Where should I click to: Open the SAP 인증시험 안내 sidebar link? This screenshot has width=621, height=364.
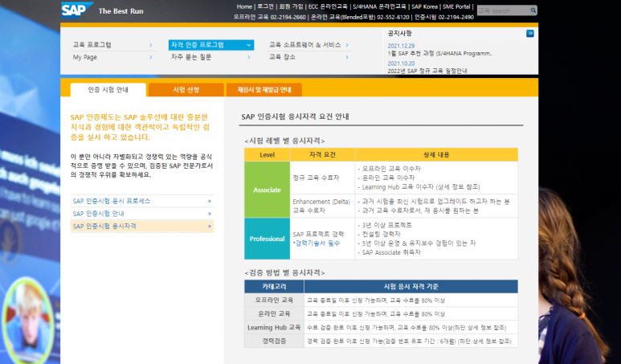pyautogui.click(x=98, y=214)
